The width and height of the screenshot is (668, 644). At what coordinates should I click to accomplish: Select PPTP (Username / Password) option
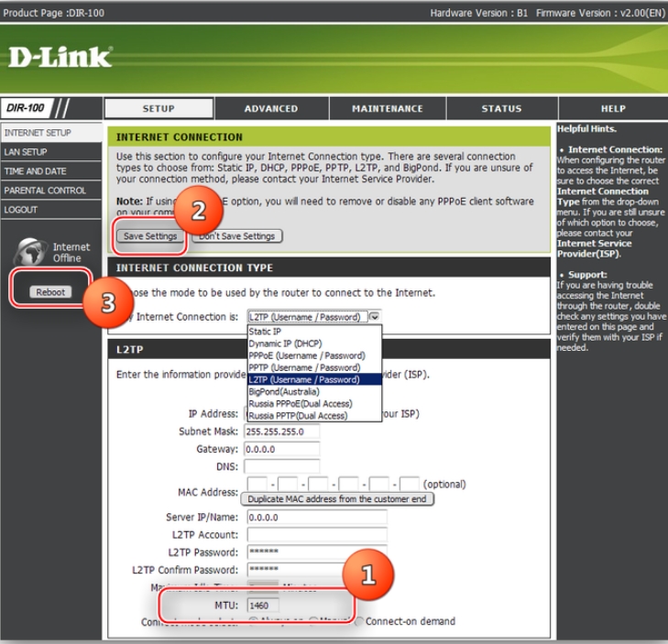coord(314,367)
